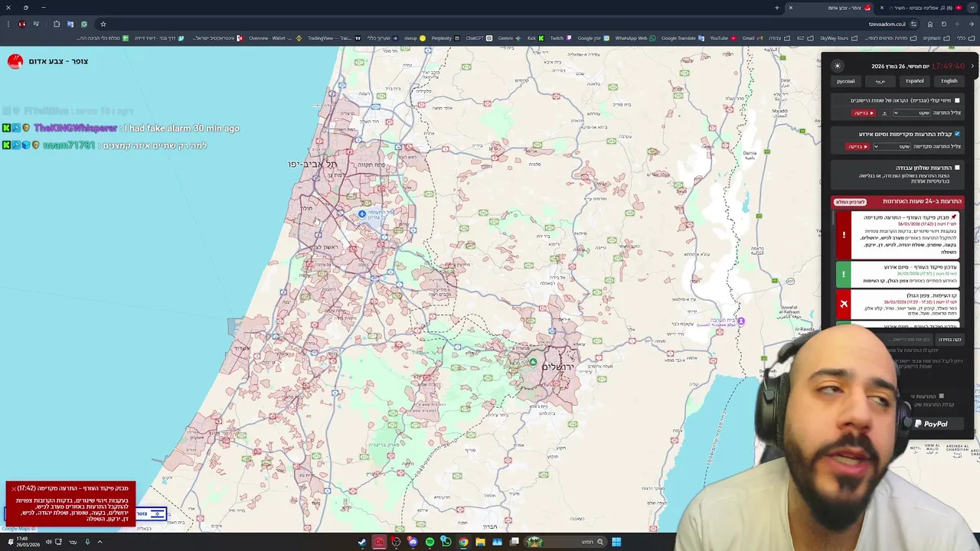Open the full archive button
This screenshot has height=551, width=980.
(x=850, y=201)
